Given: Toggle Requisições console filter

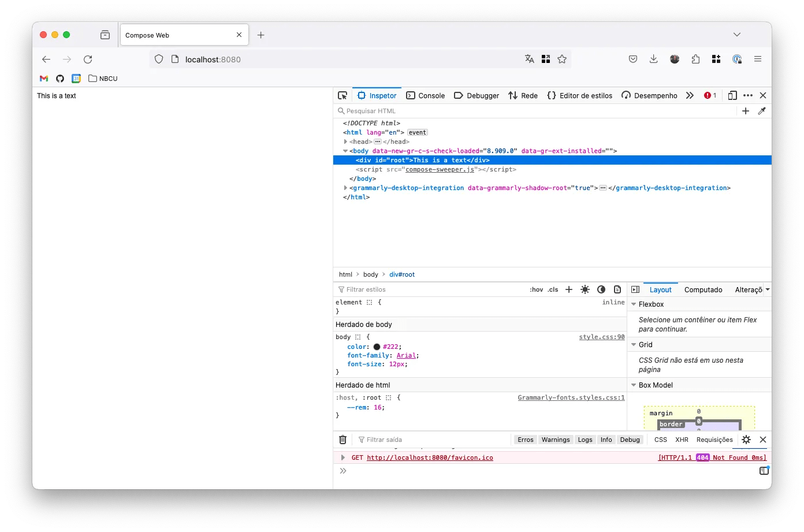Looking at the screenshot, I should [x=714, y=440].
